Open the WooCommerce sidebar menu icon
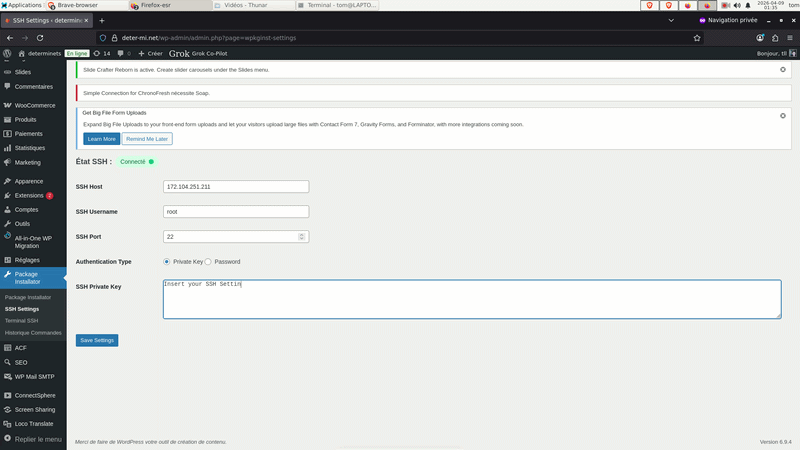800x450 pixels. (7, 105)
